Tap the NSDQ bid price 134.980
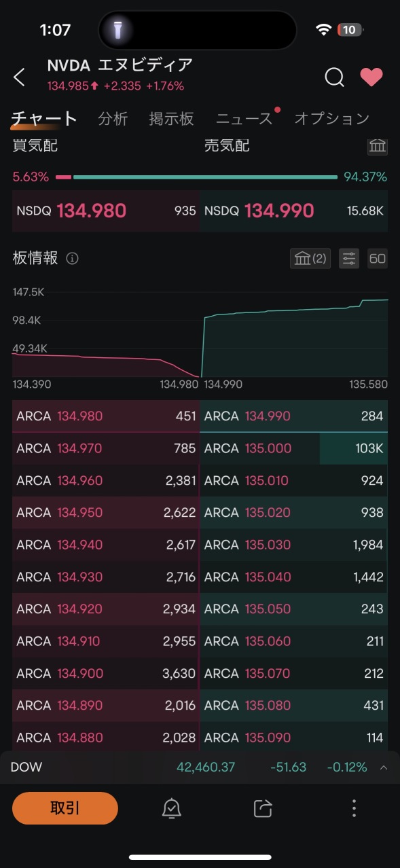The width and height of the screenshot is (400, 868). coord(92,211)
